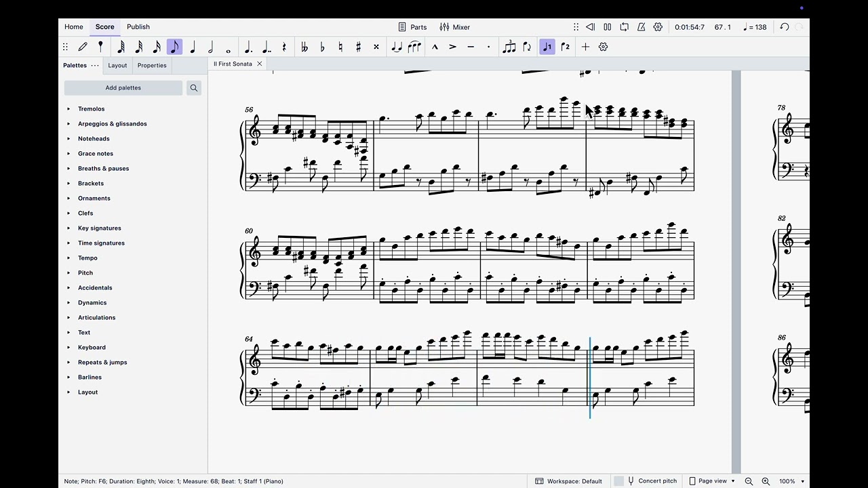Insert a tuplet
The width and height of the screenshot is (868, 488).
(509, 47)
